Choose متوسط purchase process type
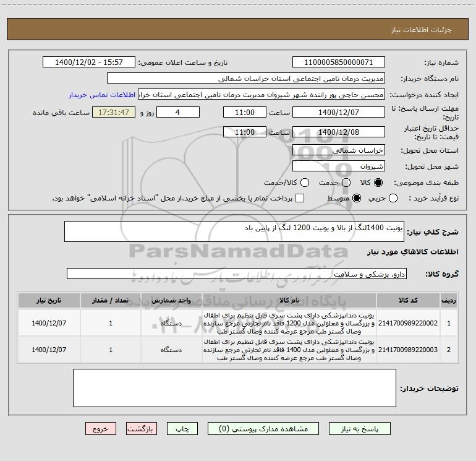476x461 pixels. 357,199
